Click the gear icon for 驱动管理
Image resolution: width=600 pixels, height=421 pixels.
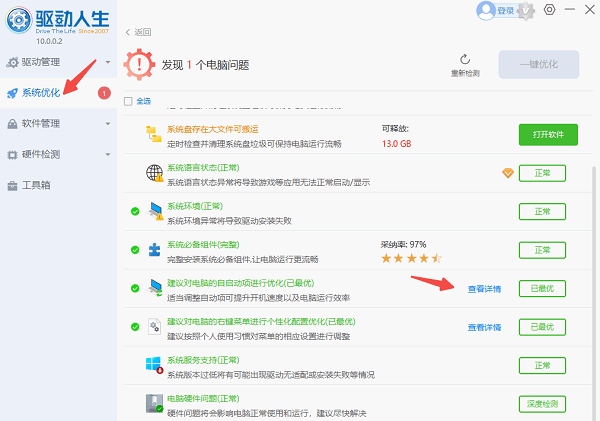pyautogui.click(x=13, y=62)
